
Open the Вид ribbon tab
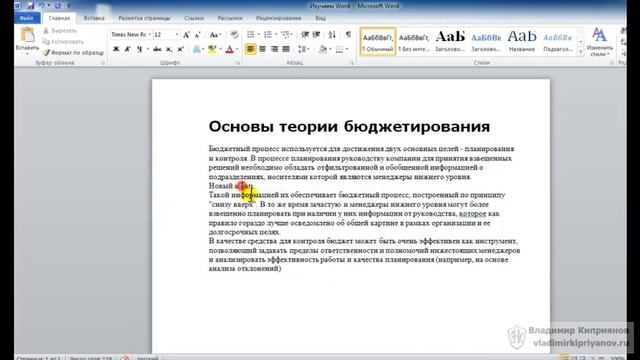[320, 18]
